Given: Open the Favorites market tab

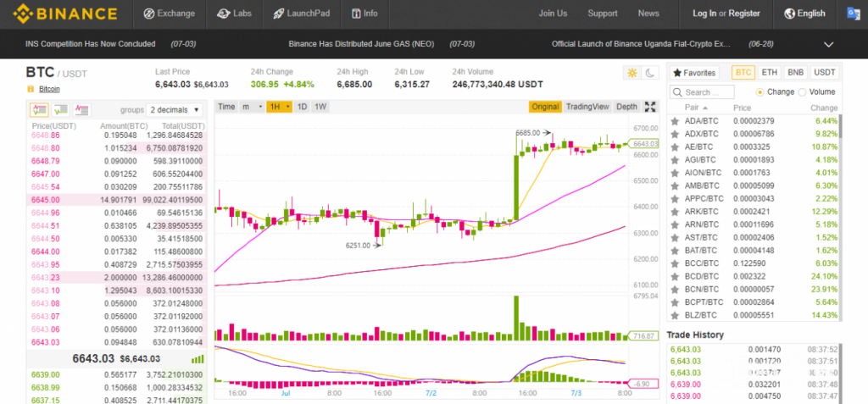Looking at the screenshot, I should coord(694,73).
